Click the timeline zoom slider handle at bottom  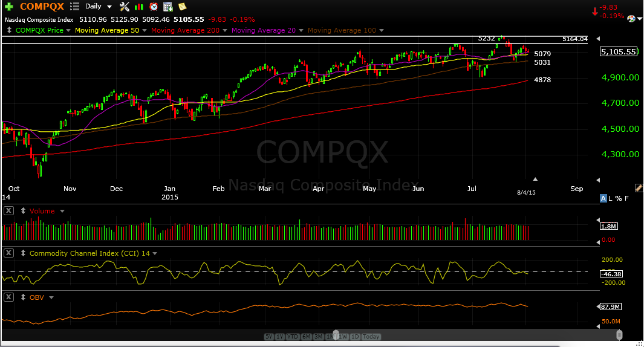(x=336, y=335)
